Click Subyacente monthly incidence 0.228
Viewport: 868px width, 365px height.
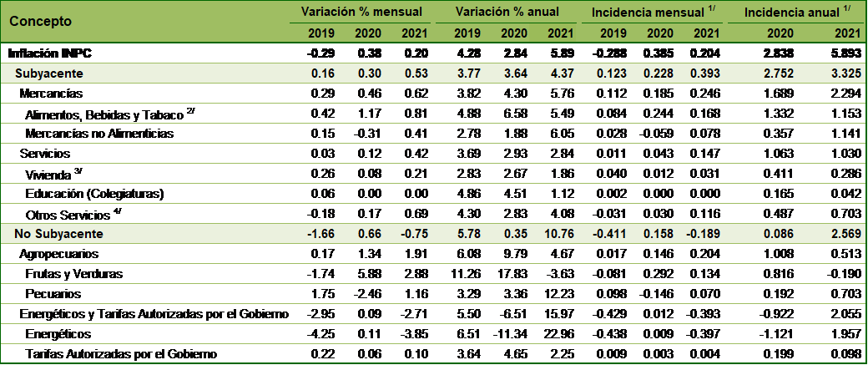click(x=659, y=74)
